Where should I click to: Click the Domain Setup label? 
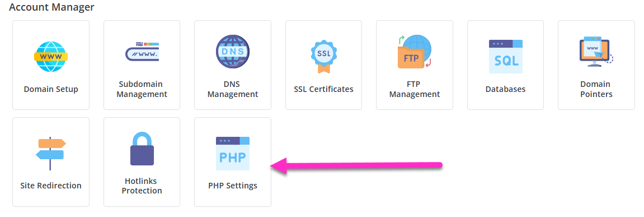tap(51, 89)
